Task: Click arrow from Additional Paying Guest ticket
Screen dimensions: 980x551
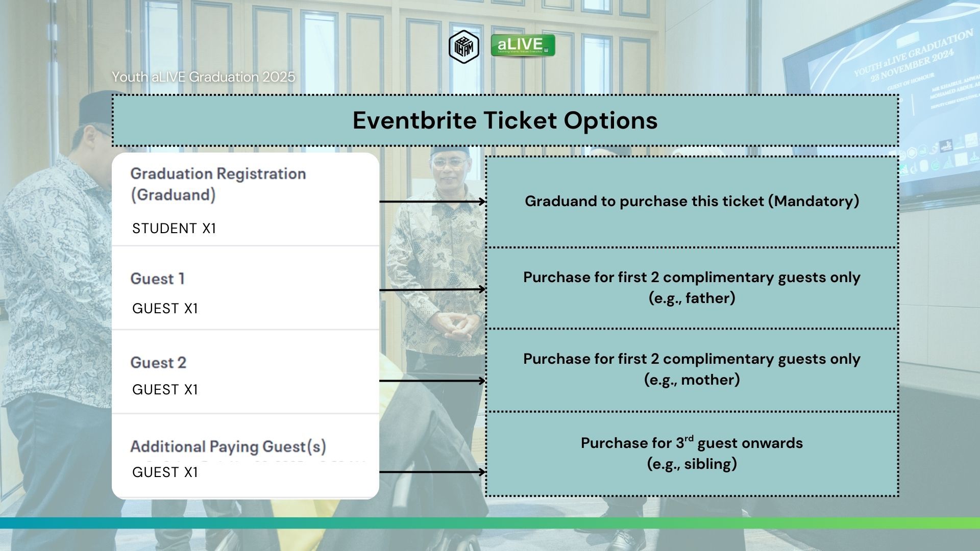Action: pos(432,472)
